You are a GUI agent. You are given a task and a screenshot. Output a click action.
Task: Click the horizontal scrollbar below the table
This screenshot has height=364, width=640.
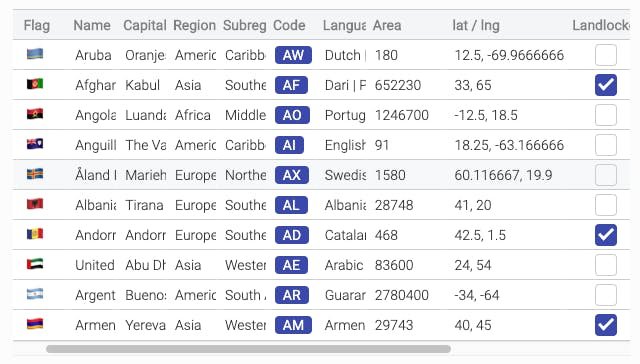coord(248,349)
